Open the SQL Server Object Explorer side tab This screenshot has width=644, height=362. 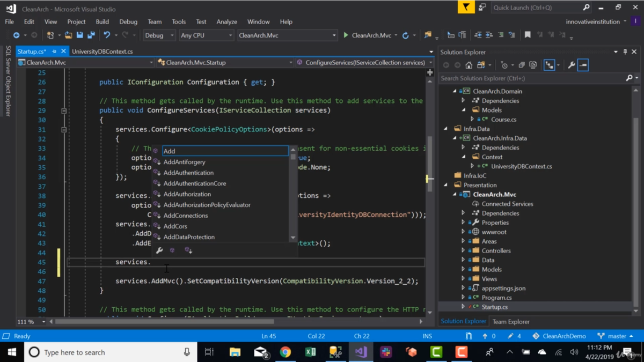pyautogui.click(x=8, y=81)
